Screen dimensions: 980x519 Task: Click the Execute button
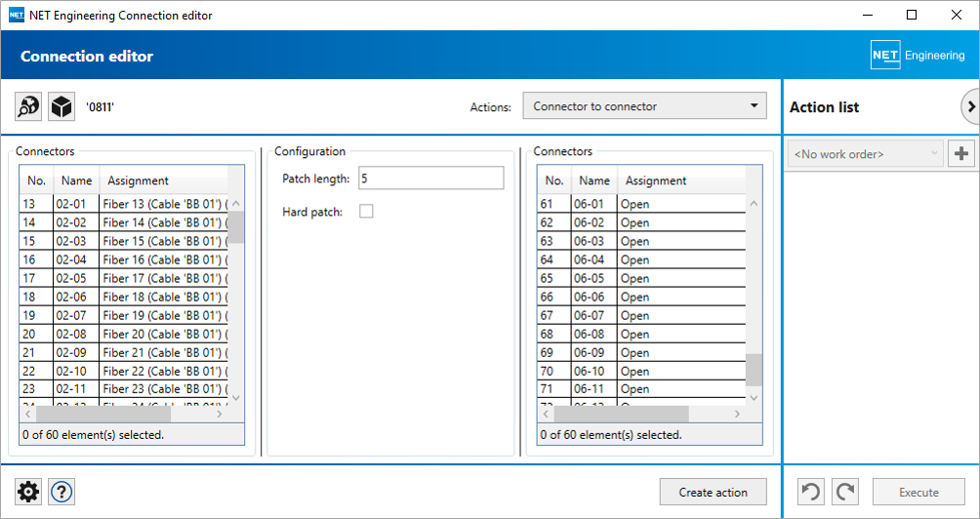(919, 492)
